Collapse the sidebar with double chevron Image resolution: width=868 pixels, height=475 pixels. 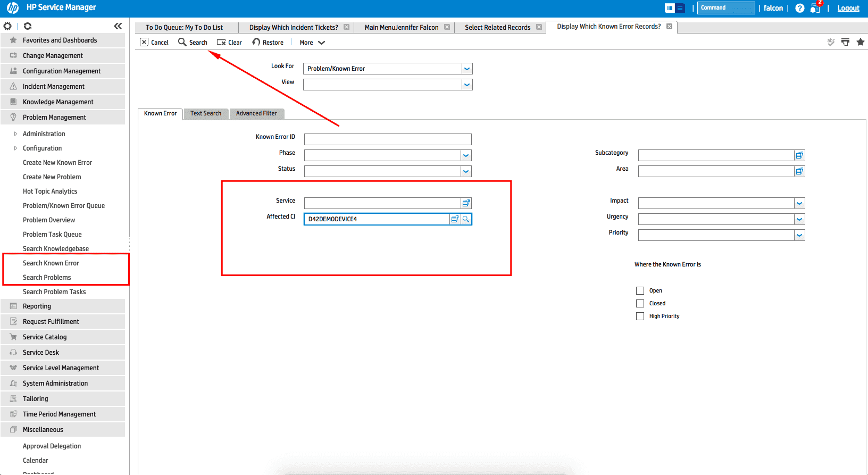(118, 26)
